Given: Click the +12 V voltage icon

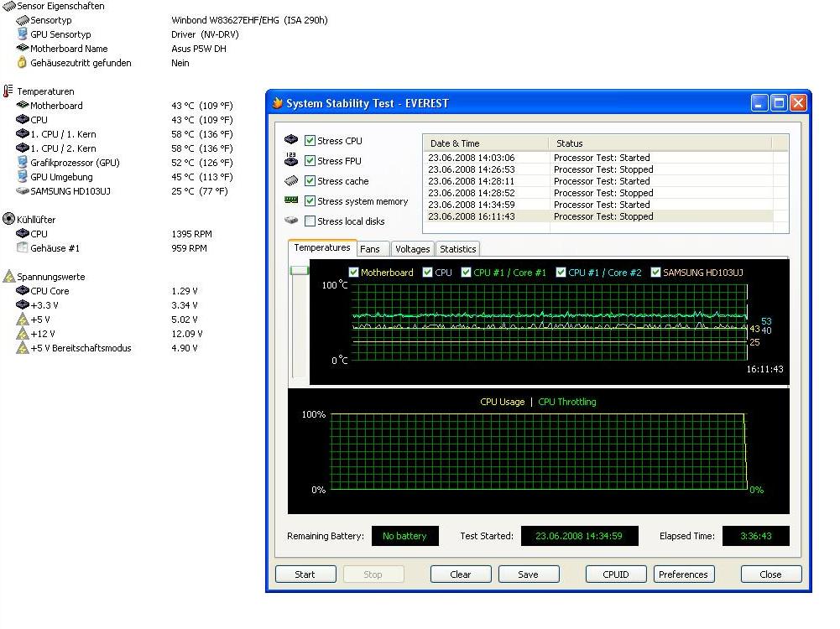Looking at the screenshot, I should point(23,334).
